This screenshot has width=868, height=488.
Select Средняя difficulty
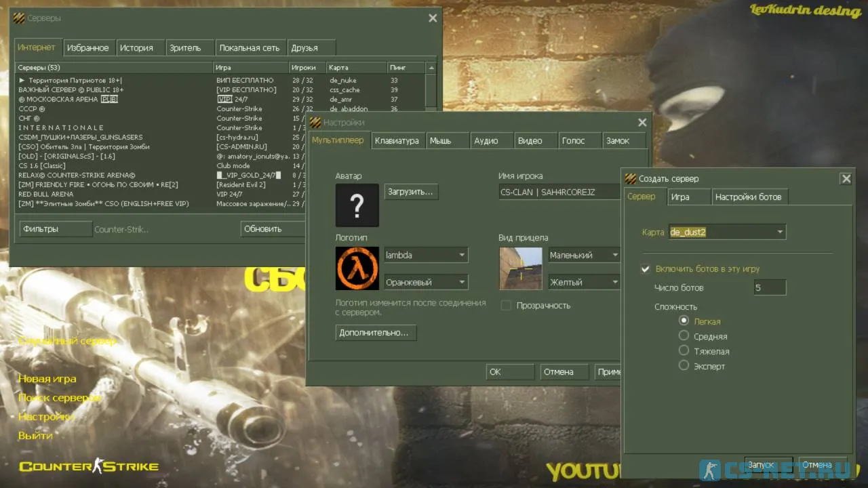pos(684,335)
